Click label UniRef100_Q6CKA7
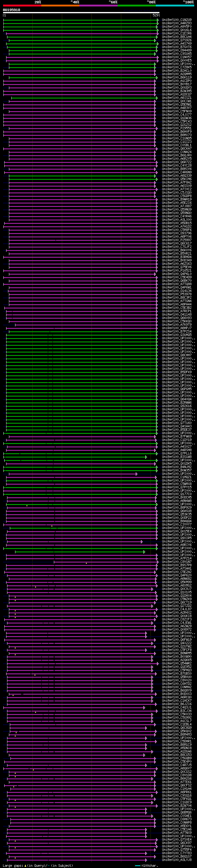 (x=177, y=149)
